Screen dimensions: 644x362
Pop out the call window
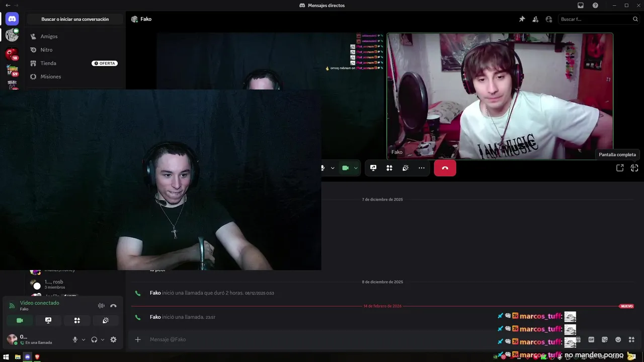[x=620, y=168]
